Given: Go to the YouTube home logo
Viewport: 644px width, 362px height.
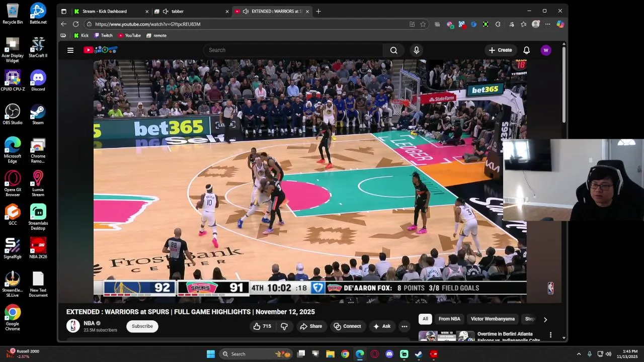Looking at the screenshot, I should coord(100,50).
